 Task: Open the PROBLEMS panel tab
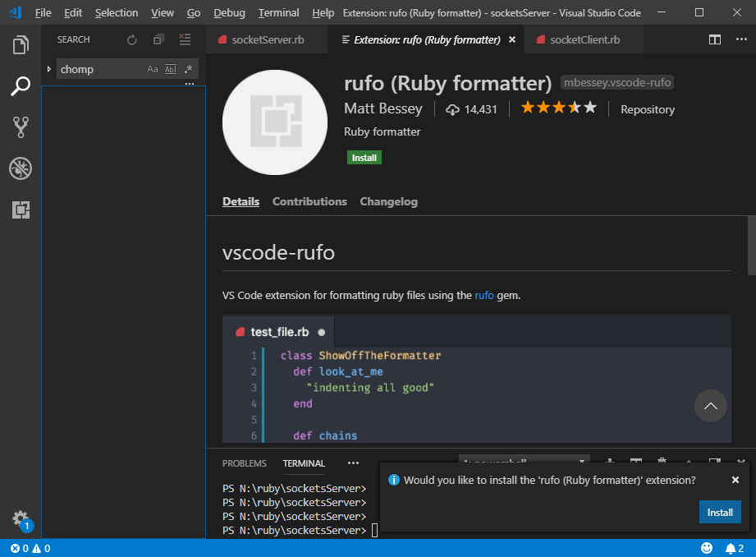244,463
